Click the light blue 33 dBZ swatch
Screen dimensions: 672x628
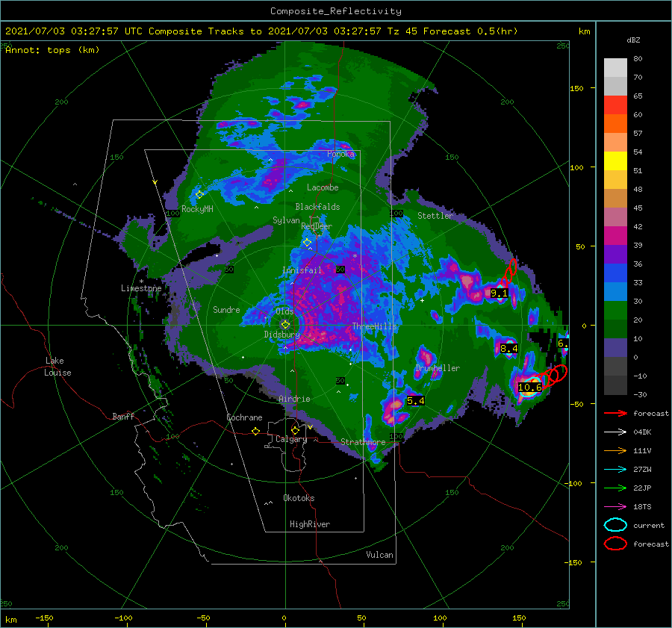(615, 291)
